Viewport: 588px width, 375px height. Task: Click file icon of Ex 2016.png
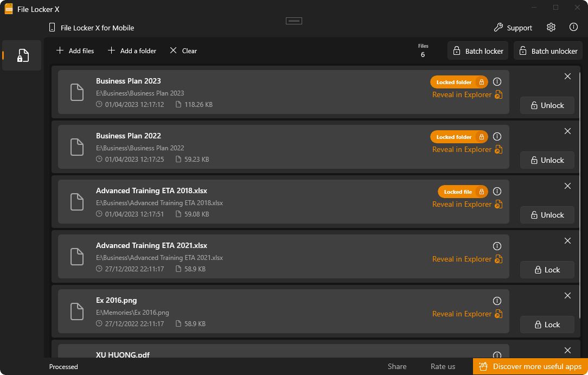(x=77, y=312)
